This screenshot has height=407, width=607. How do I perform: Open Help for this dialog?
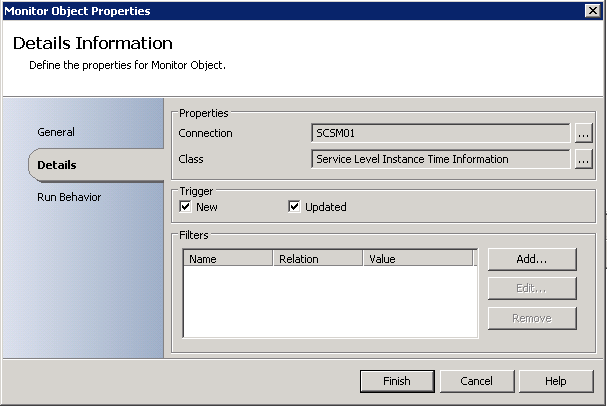pos(556,381)
